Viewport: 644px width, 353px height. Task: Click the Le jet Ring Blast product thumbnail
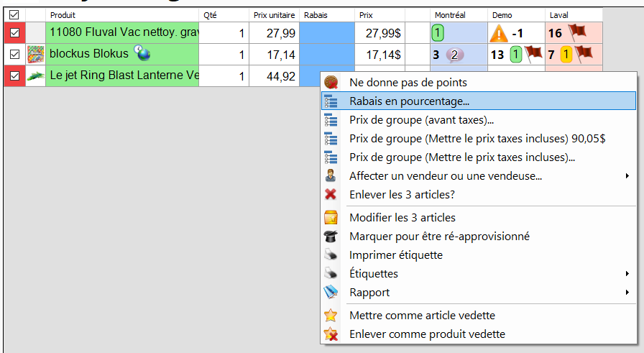36,76
